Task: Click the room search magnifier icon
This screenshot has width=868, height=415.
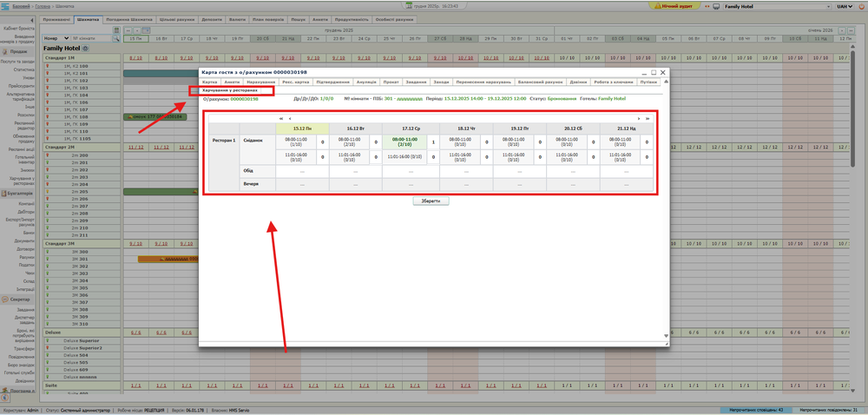Action: [115, 39]
